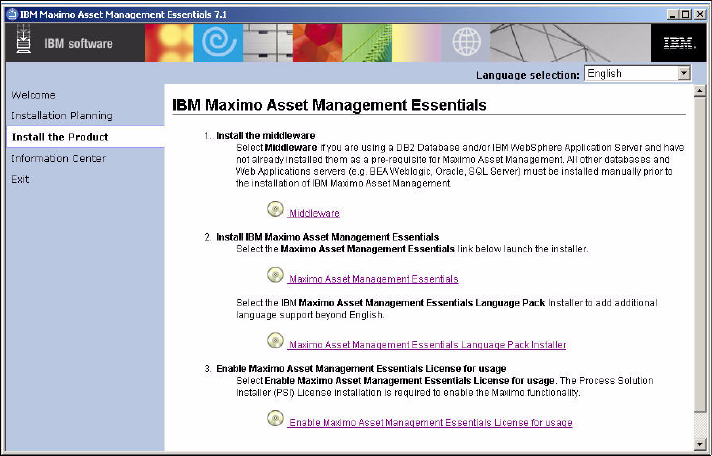The height and width of the screenshot is (456, 712).
Task: Click the IBM logo in the banner
Action: [679, 43]
